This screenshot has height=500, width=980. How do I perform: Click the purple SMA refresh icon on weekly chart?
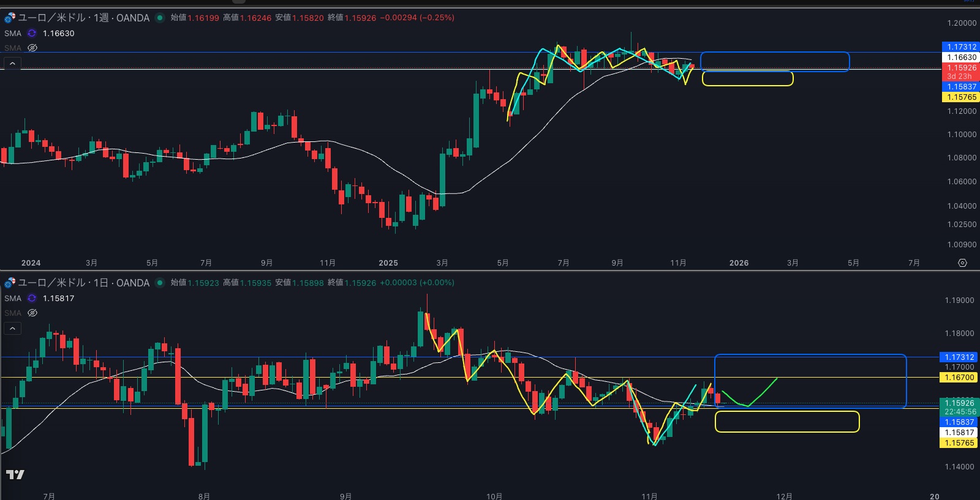point(32,34)
